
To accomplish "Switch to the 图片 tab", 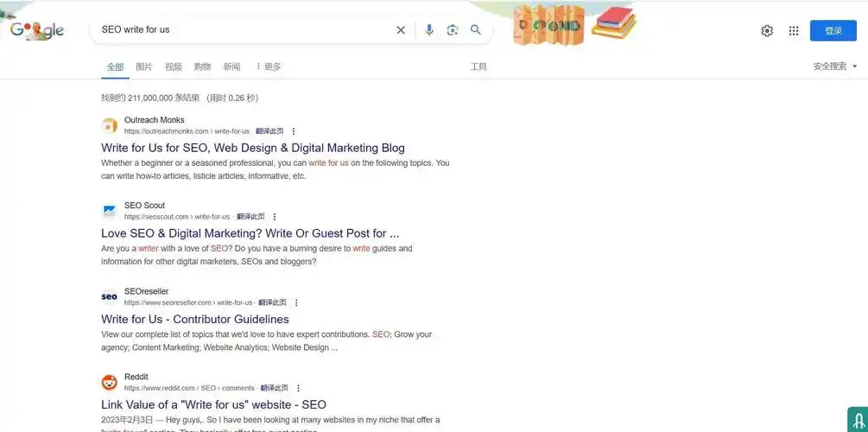I will click(x=144, y=67).
